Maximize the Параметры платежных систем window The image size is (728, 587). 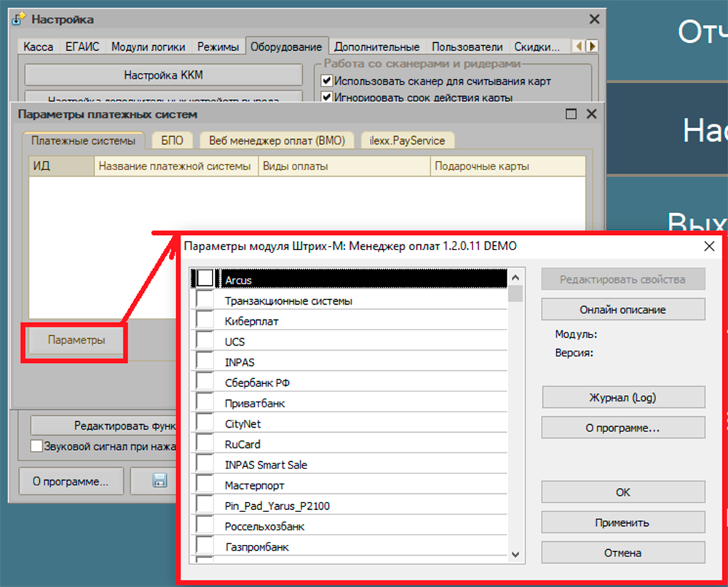tap(571, 113)
